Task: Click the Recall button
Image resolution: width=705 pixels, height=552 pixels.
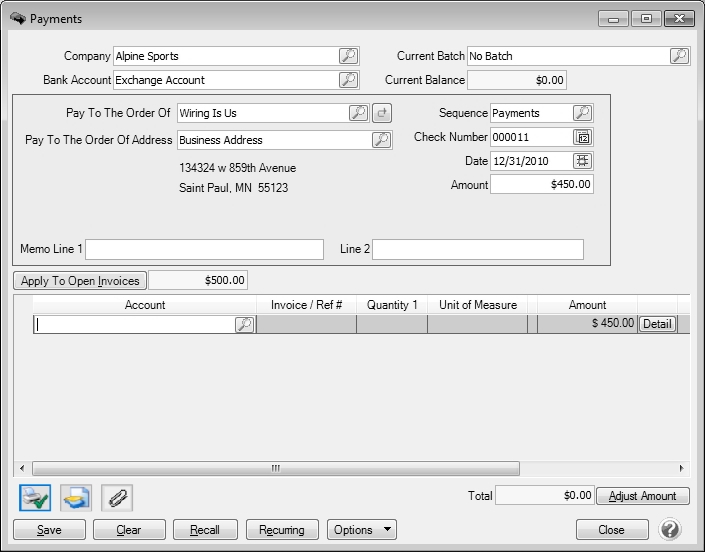Action: (205, 530)
